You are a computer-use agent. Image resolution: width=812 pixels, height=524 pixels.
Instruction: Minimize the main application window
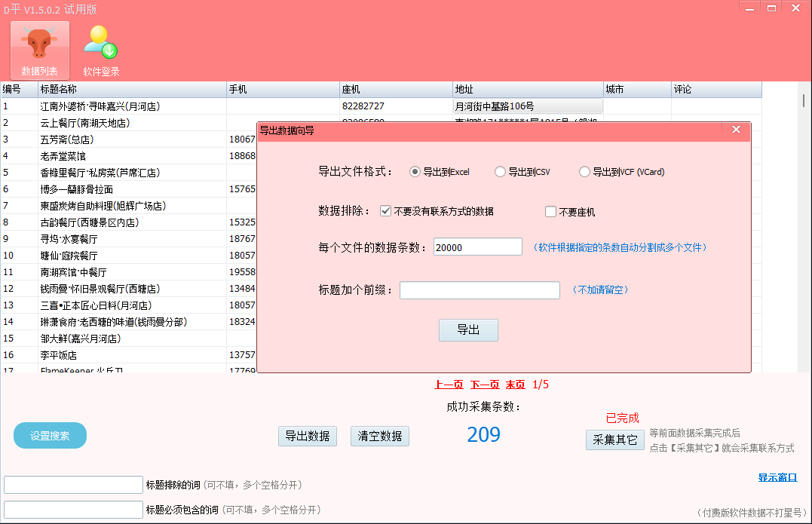tap(749, 8)
